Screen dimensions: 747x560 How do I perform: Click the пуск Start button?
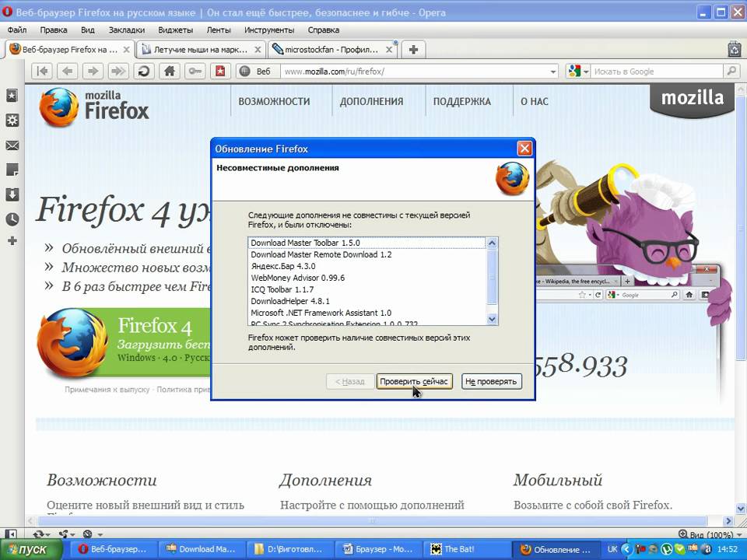pos(31,550)
